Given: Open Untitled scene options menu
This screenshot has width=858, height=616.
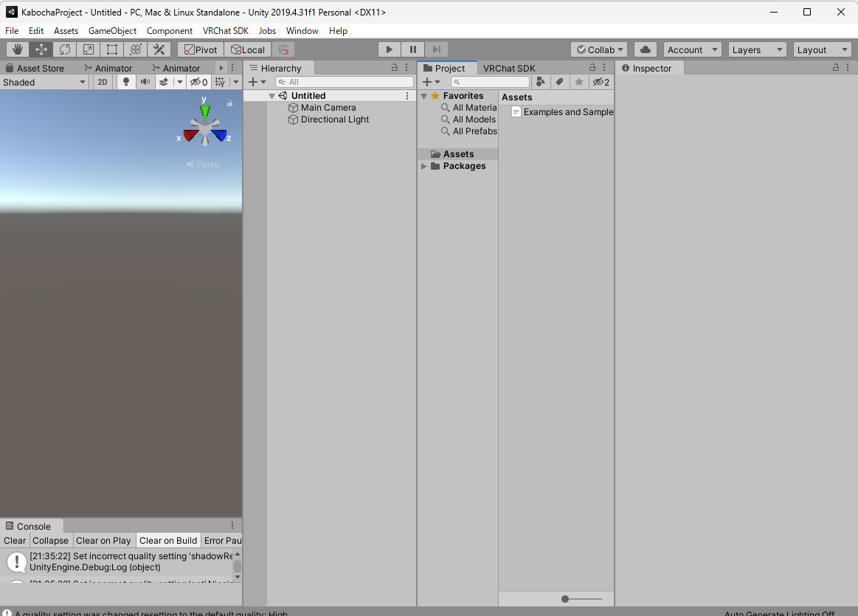Looking at the screenshot, I should (407, 96).
